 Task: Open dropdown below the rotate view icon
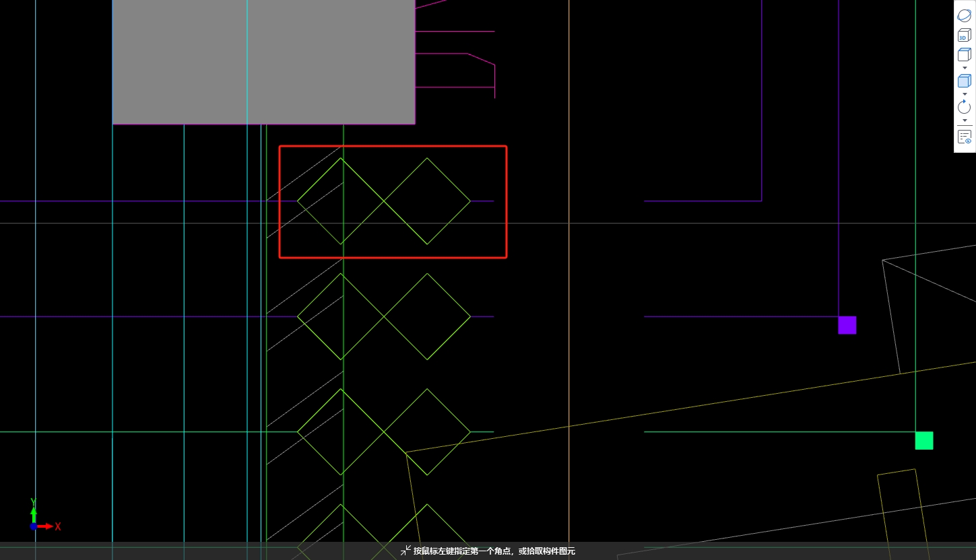[965, 120]
